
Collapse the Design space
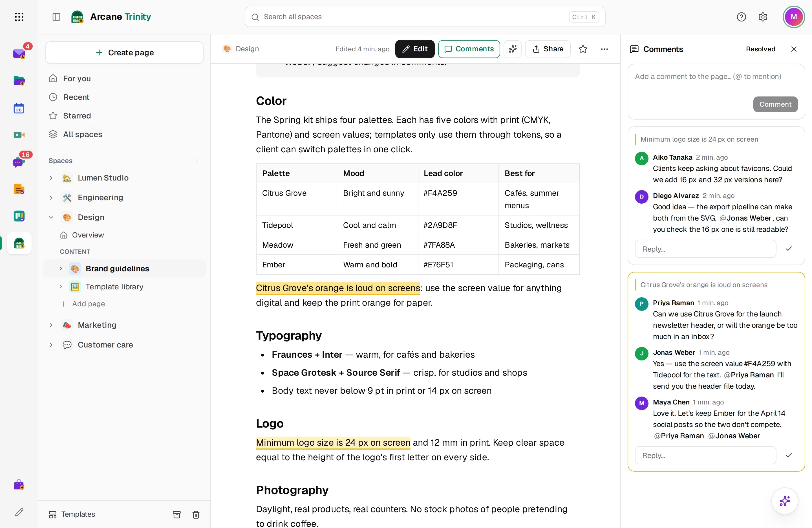pyautogui.click(x=51, y=217)
